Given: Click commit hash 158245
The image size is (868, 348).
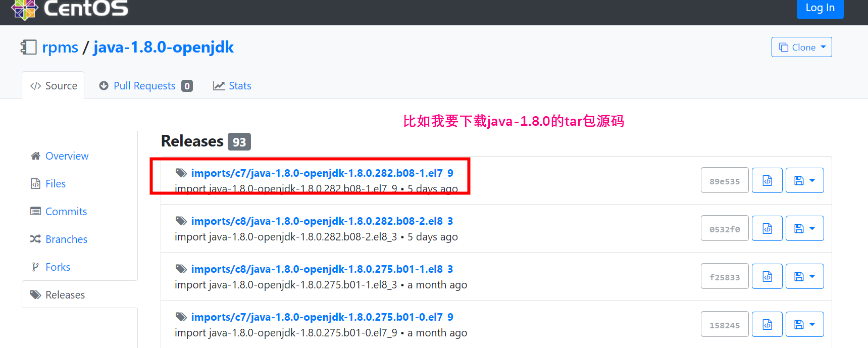Looking at the screenshot, I should pyautogui.click(x=725, y=324).
